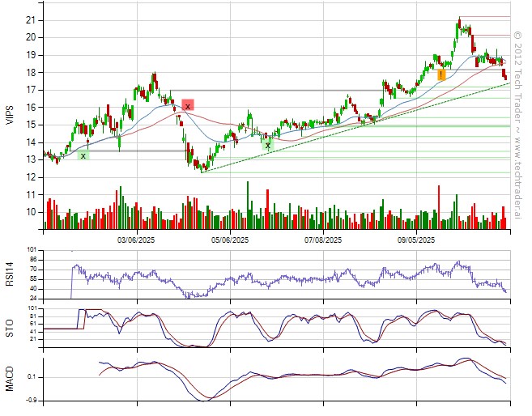Click the 18 price axis label
The image size is (532, 416).
tap(31, 72)
